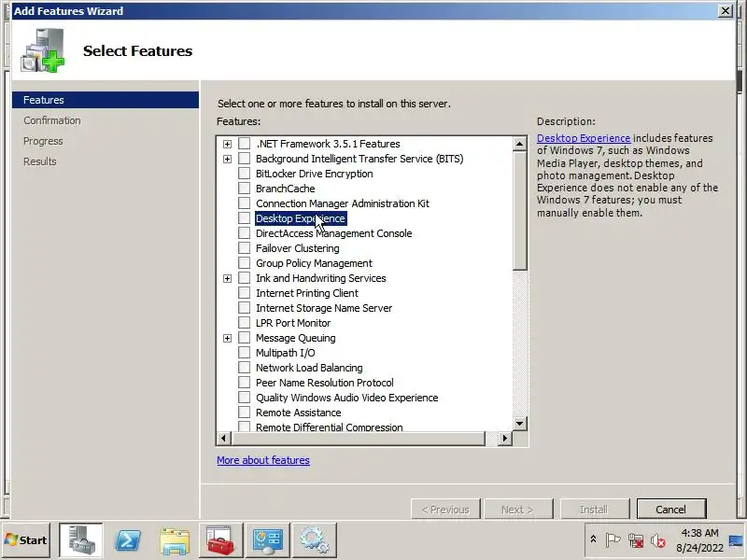Click the horizontal scrollbar thumb under features
Screen dimensions: 747x560
tap(359, 438)
